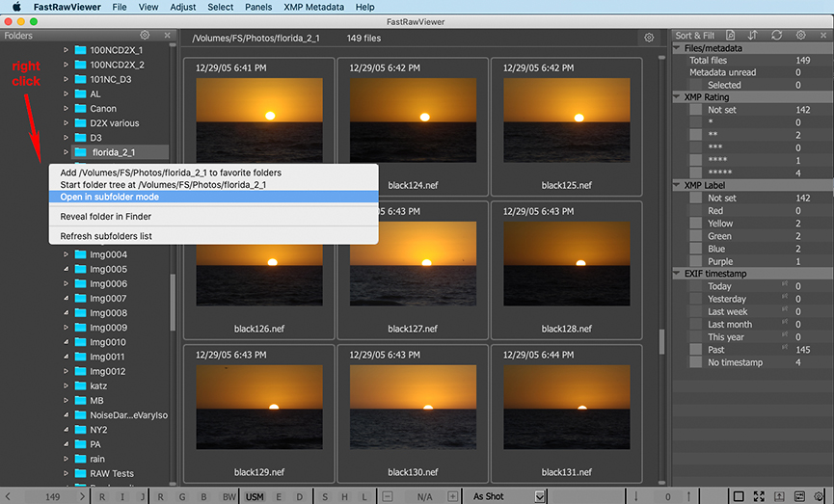Click the single-window view icon in status bar

pyautogui.click(x=739, y=496)
